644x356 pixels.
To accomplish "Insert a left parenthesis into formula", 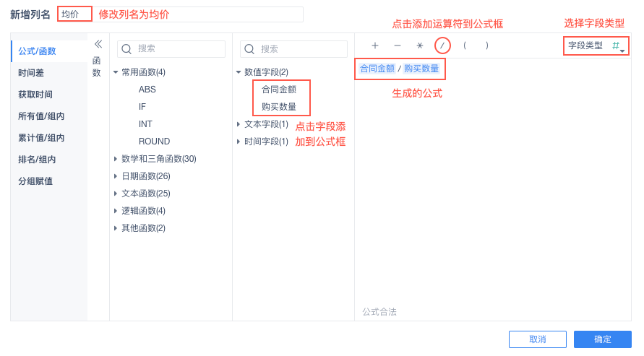I will [465, 45].
